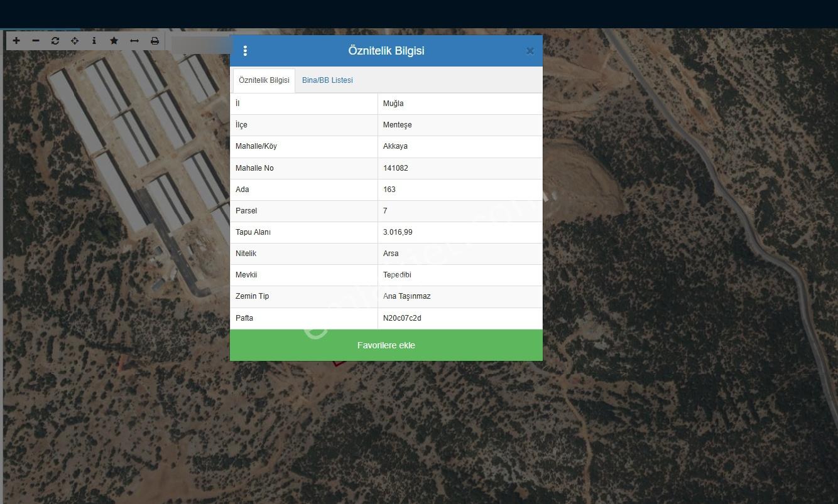Click the Nitelik value Arsa
This screenshot has width=838, height=504.
point(391,254)
